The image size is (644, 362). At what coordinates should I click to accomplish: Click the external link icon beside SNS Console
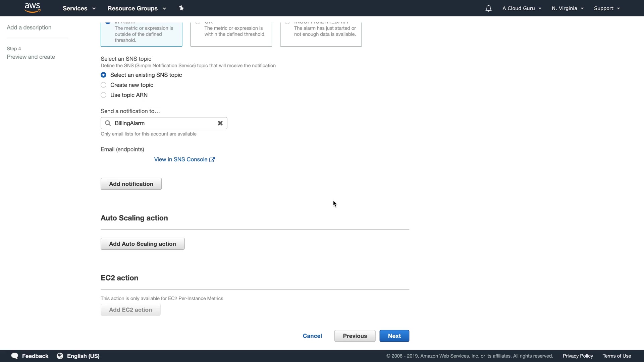[212, 160]
